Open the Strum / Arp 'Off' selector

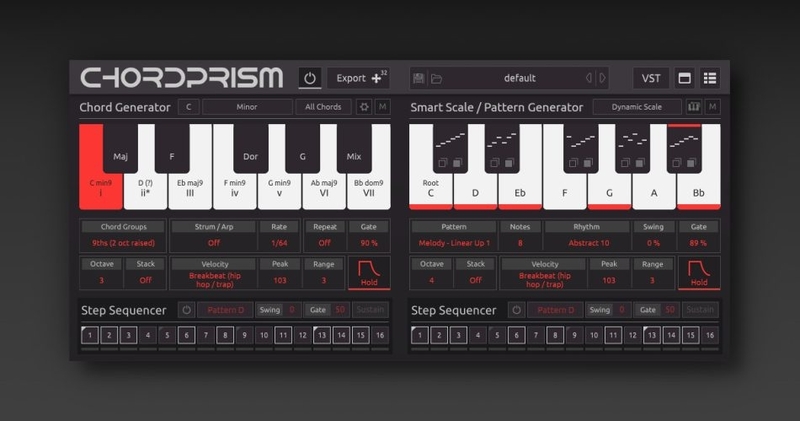(214, 243)
